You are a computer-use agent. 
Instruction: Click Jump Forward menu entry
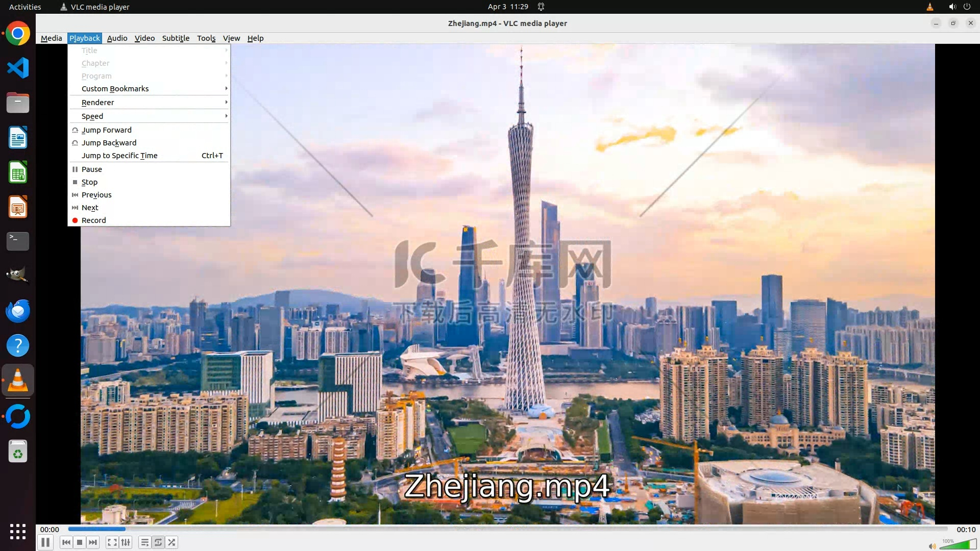point(106,130)
